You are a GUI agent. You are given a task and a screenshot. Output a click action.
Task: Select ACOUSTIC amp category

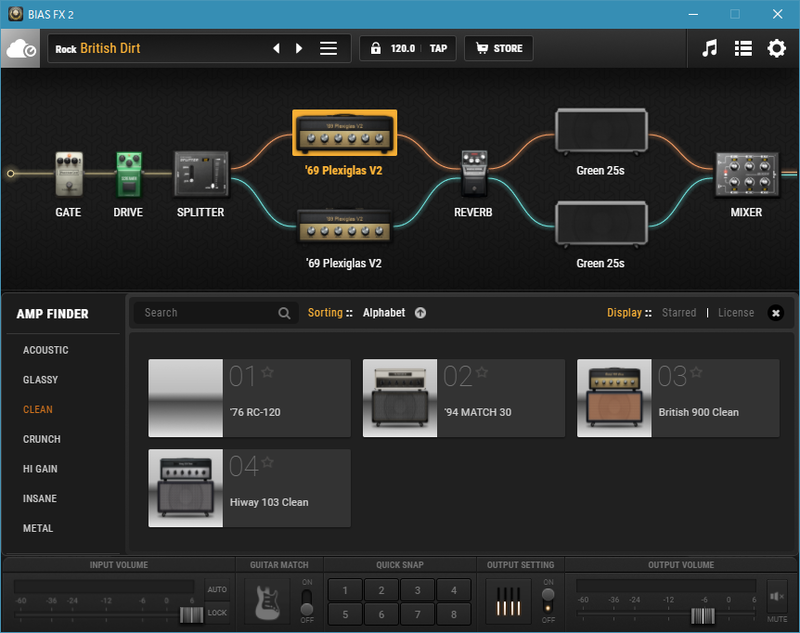45,350
